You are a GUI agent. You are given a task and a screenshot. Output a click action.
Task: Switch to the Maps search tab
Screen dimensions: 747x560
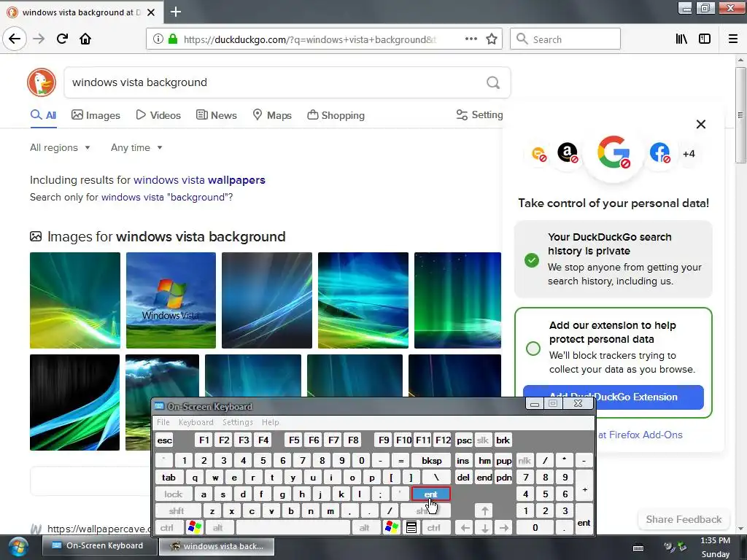click(272, 115)
